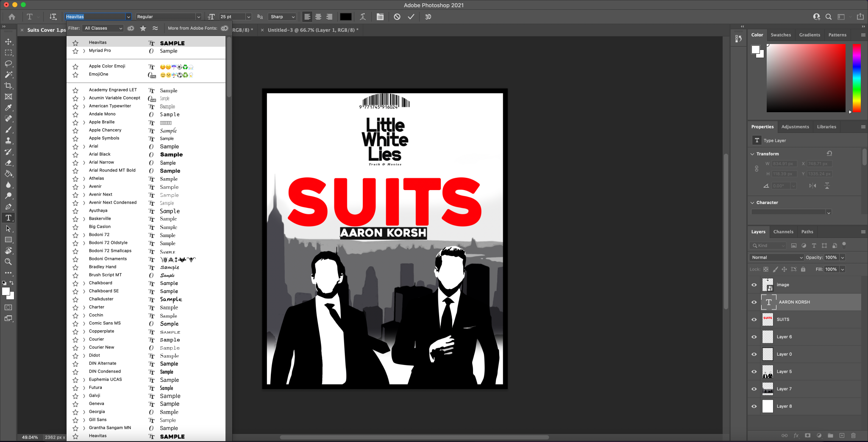Select the Zoom tool in toolbar
The height and width of the screenshot is (442, 868).
[8, 262]
